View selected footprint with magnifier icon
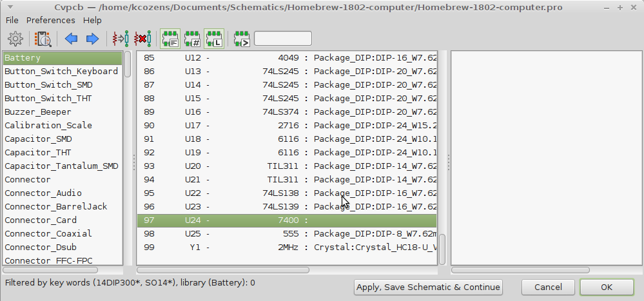Screen dimensions: 644x301 click(x=43, y=39)
